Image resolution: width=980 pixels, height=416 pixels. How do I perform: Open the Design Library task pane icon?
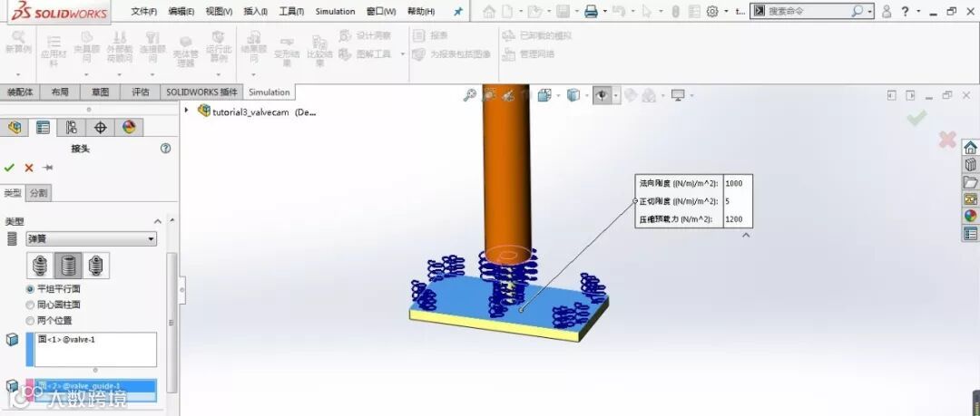pyautogui.click(x=970, y=165)
